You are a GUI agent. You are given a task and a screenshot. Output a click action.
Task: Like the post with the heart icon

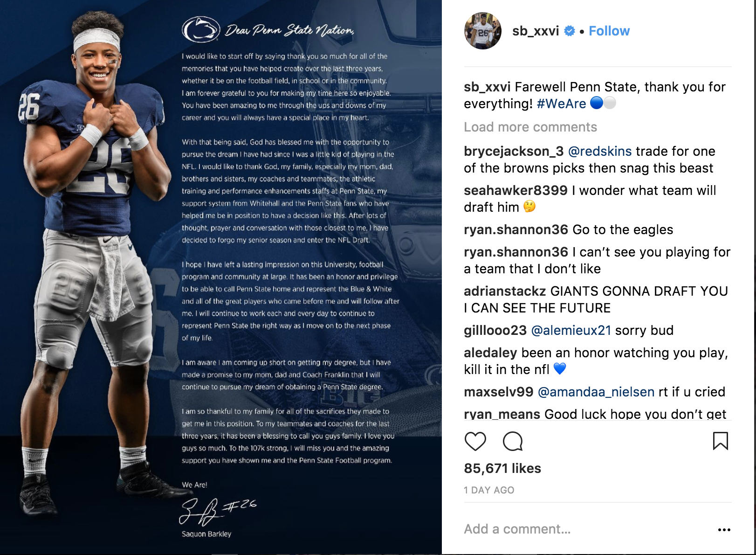pos(475,441)
